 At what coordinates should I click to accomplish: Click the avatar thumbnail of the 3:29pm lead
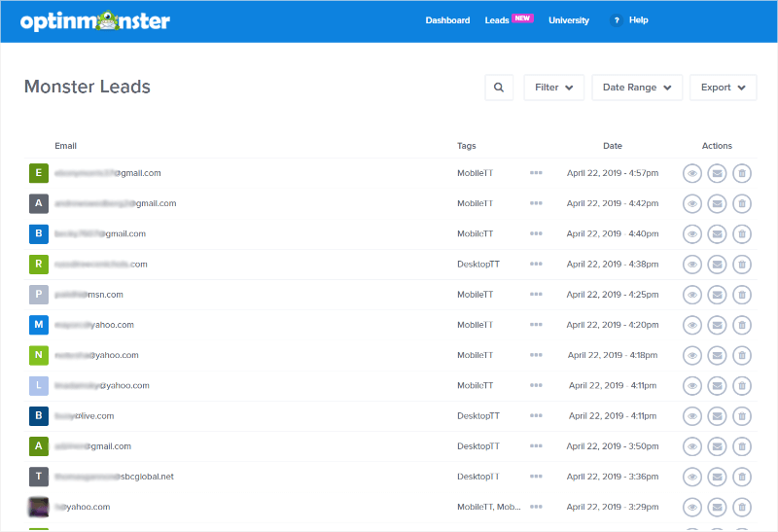pyautogui.click(x=39, y=507)
